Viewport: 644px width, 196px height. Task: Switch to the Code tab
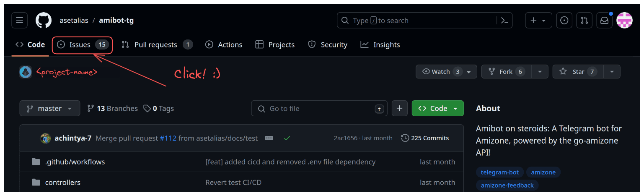pos(30,44)
